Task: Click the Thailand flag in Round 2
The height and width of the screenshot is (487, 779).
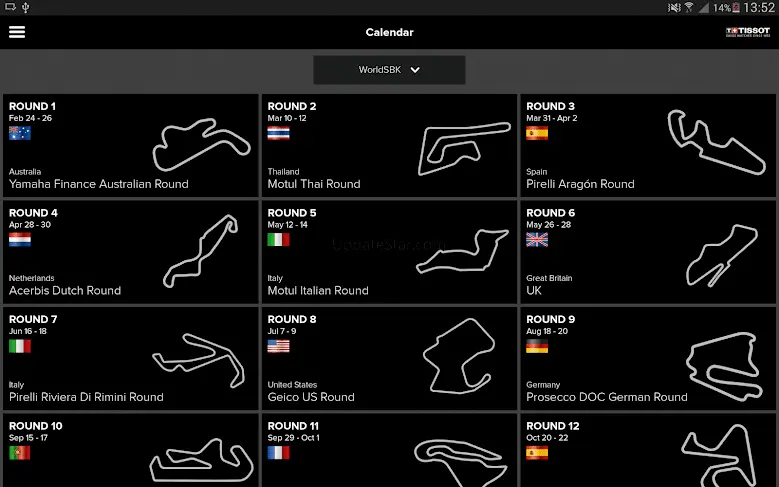Action: [x=278, y=133]
